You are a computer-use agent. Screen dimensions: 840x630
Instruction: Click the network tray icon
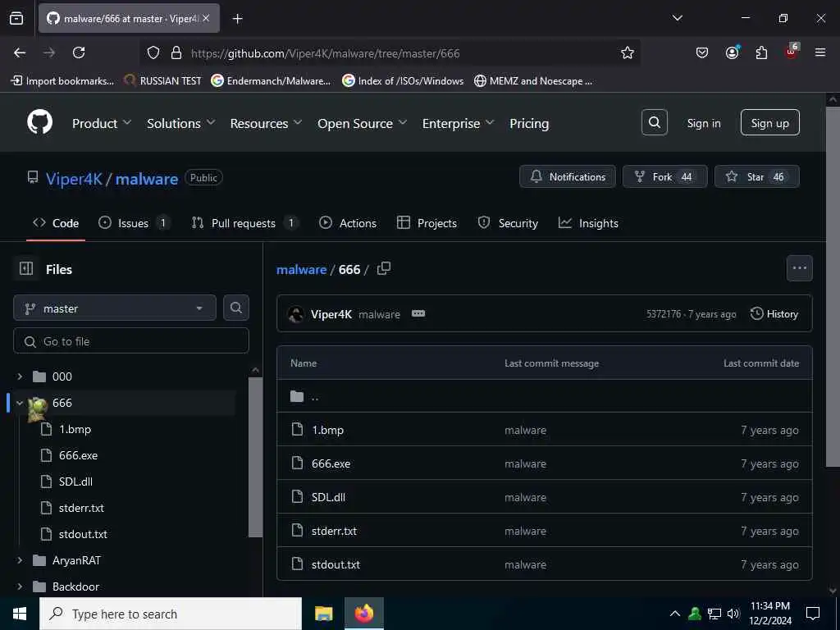pyautogui.click(x=714, y=614)
